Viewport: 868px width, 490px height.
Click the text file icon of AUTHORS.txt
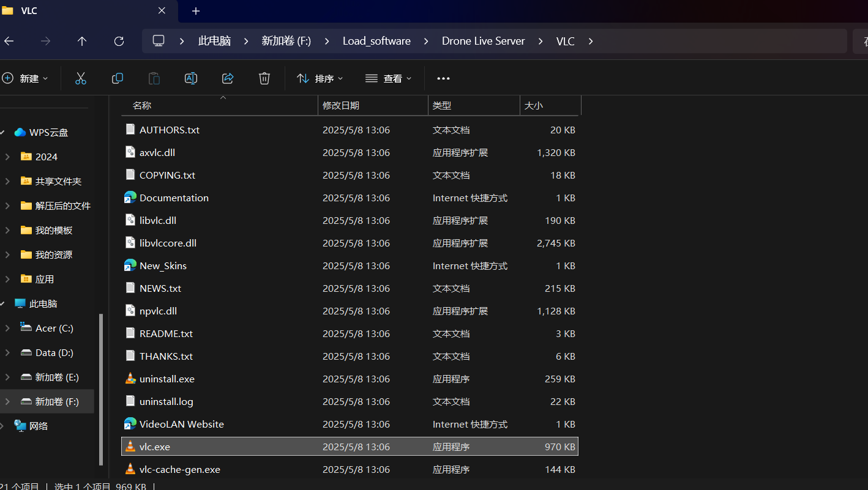click(130, 130)
